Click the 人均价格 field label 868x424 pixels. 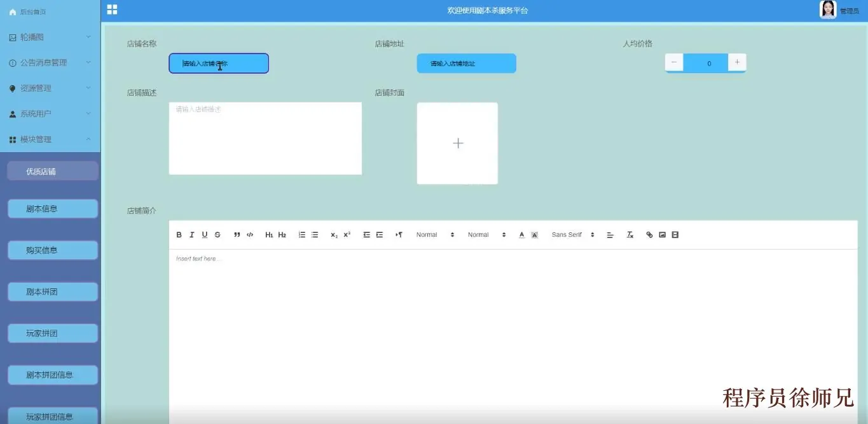tap(638, 44)
